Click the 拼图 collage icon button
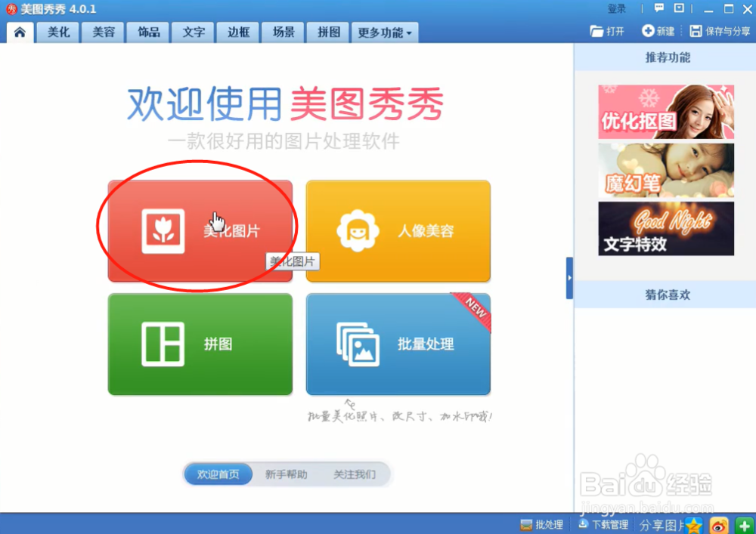756x534 pixels. (200, 344)
